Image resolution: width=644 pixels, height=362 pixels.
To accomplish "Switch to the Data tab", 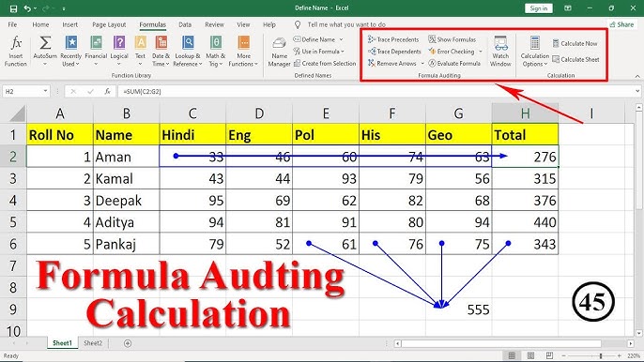I will click(x=185, y=24).
